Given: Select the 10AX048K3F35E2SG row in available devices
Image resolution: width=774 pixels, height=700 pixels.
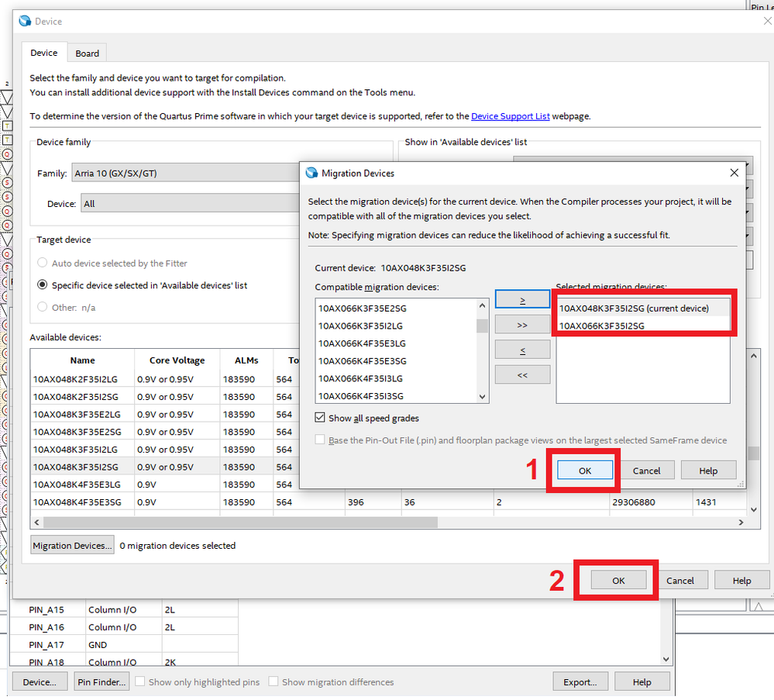Looking at the screenshot, I should 165,432.
